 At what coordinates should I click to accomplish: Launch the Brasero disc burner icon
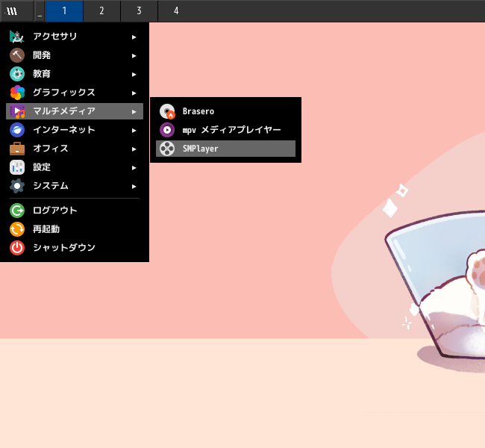(x=167, y=111)
